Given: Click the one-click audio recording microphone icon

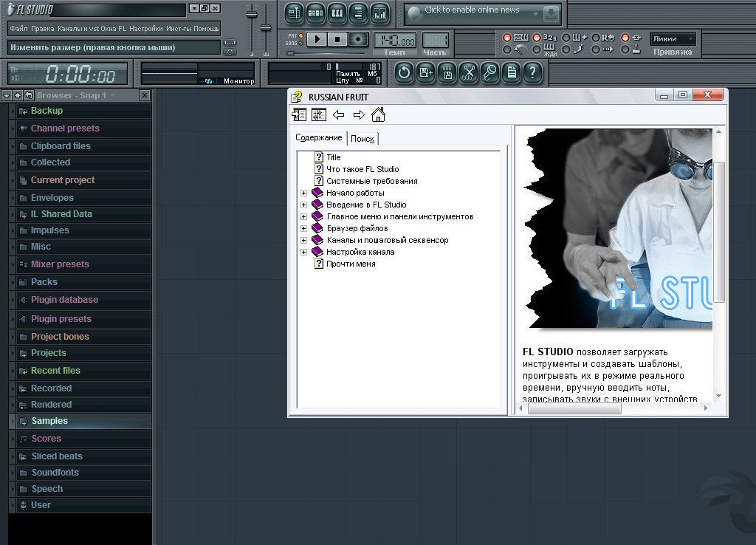Looking at the screenshot, I should (x=489, y=72).
